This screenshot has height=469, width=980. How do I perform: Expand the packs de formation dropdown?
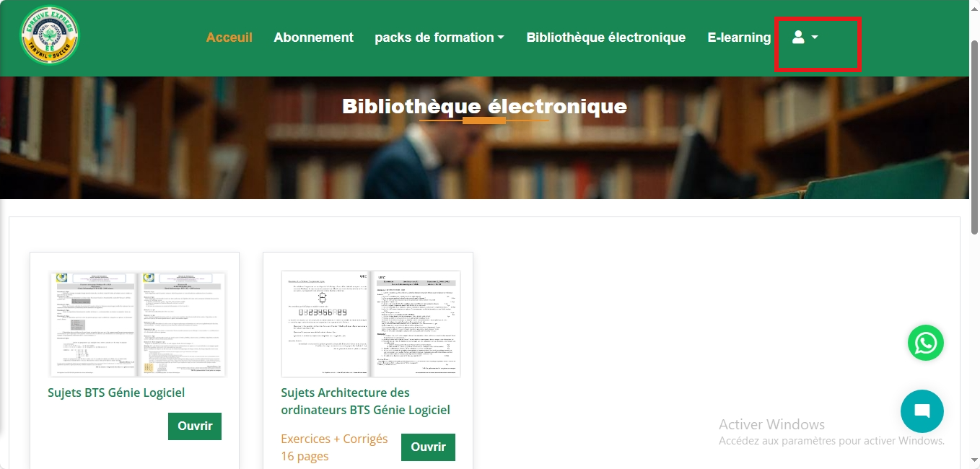point(439,38)
